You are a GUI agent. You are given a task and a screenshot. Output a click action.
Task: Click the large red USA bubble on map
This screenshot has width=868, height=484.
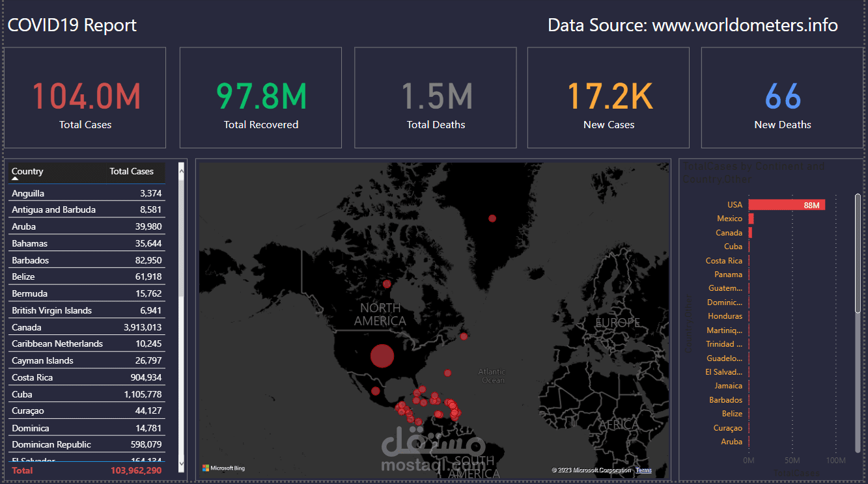382,356
